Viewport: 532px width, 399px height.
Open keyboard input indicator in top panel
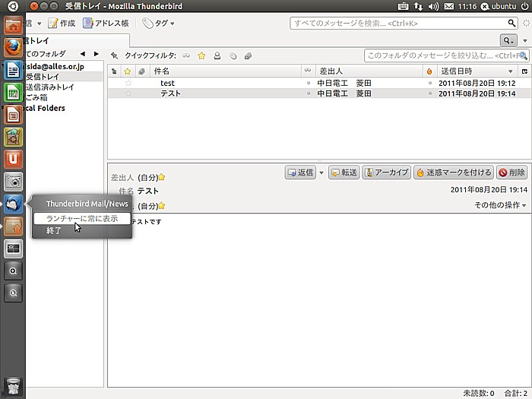coord(403,6)
